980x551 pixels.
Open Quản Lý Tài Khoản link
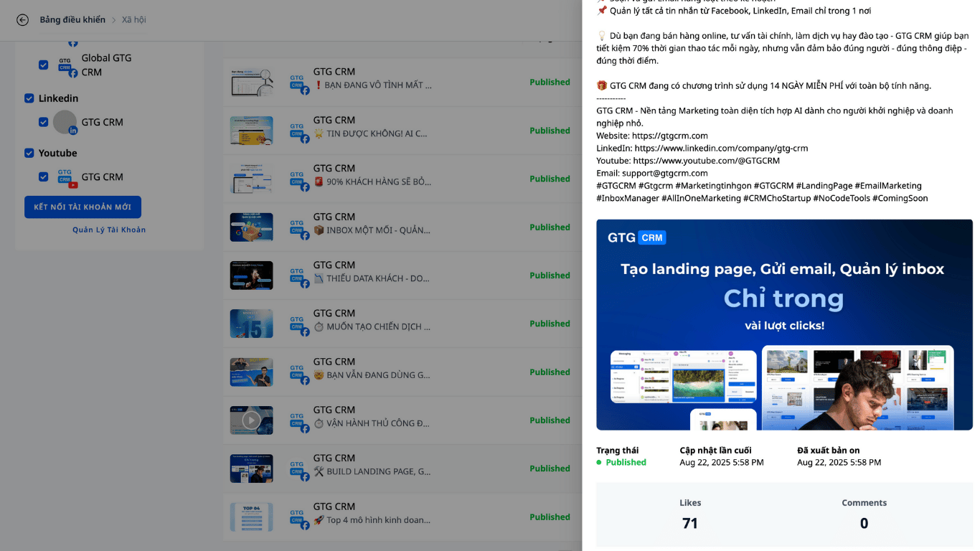109,230
